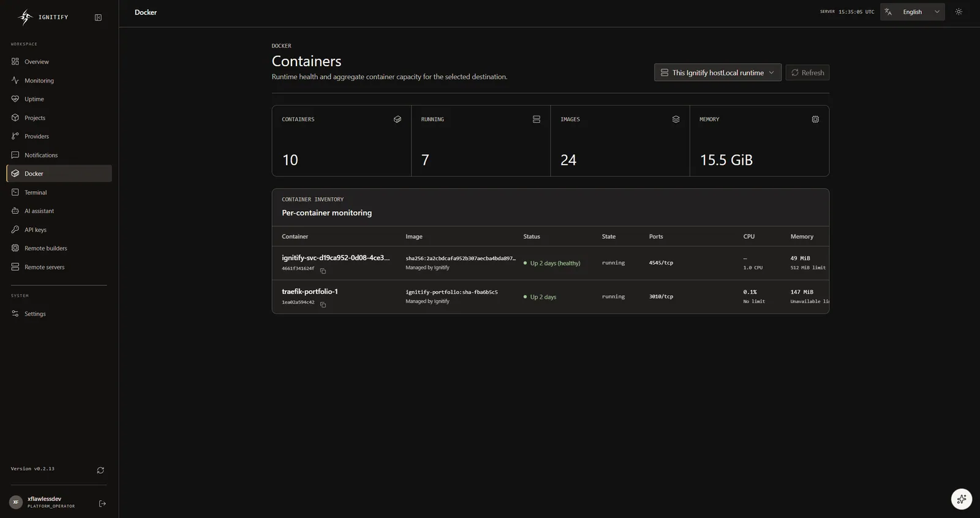This screenshot has width=980, height=518.
Task: Expand the Local runtime destination dropdown
Action: click(717, 72)
